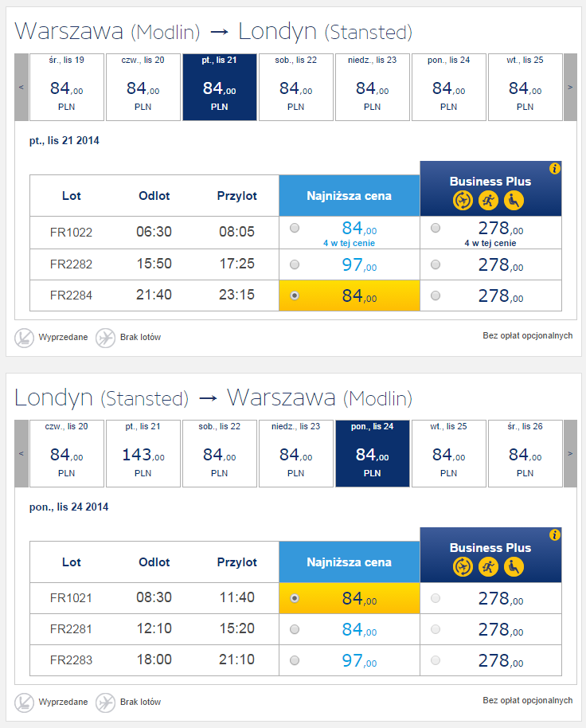Open outbound Bez opłat opcjonalnych link
The height and width of the screenshot is (728, 586).
tap(528, 335)
